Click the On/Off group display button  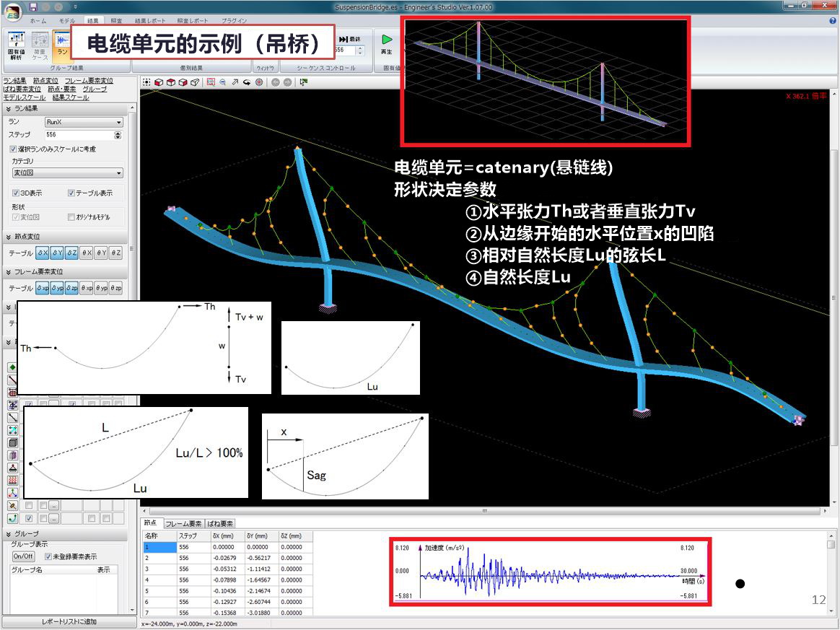pyautogui.click(x=23, y=556)
